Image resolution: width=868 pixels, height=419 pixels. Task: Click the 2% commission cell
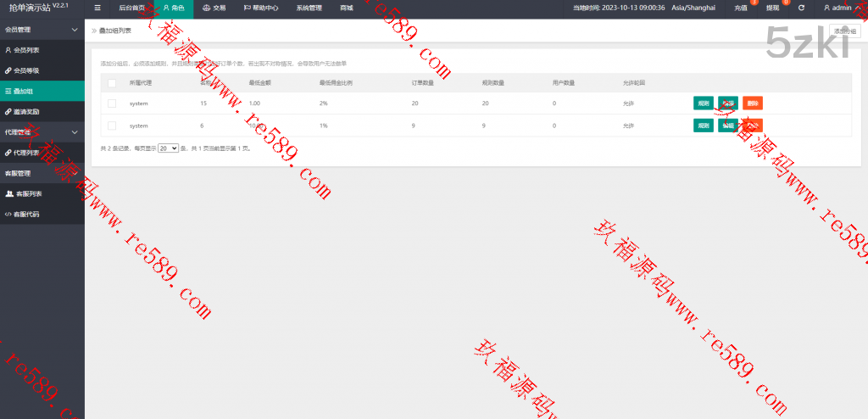pyautogui.click(x=324, y=103)
